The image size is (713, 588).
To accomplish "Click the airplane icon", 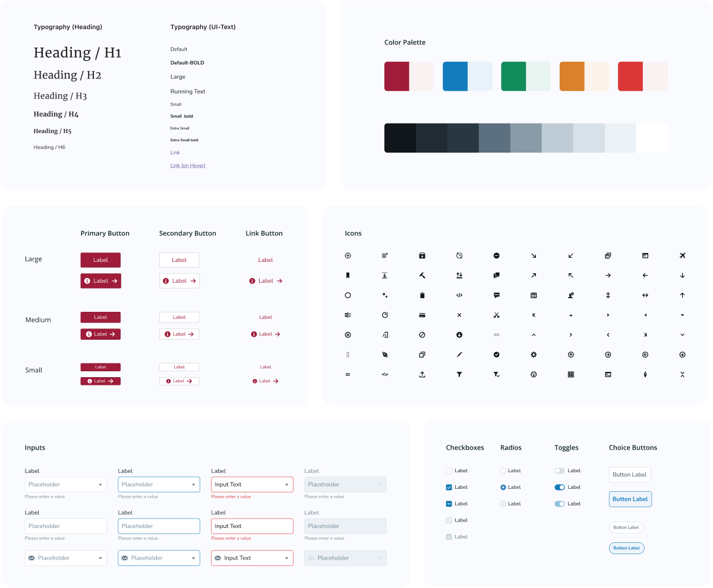I will point(682,255).
